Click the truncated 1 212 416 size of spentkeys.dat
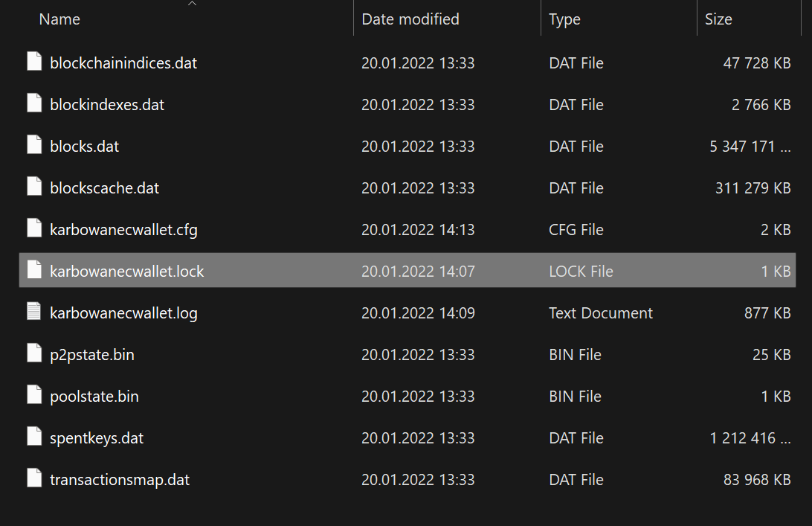812x526 pixels. (750, 438)
